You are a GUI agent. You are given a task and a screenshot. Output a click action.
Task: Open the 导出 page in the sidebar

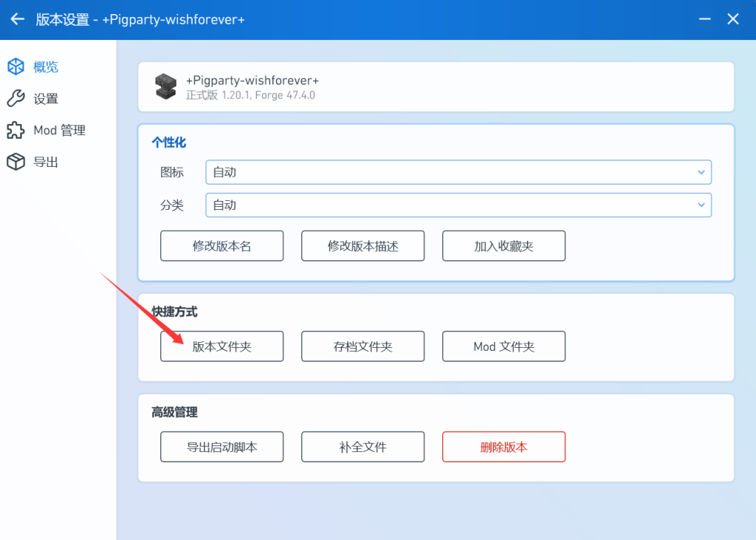point(45,163)
